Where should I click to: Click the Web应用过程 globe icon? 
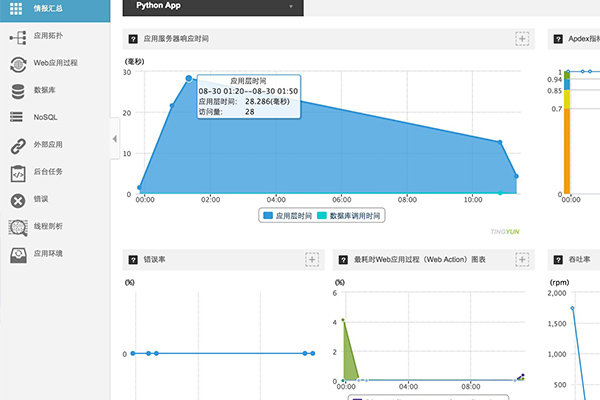tap(17, 64)
